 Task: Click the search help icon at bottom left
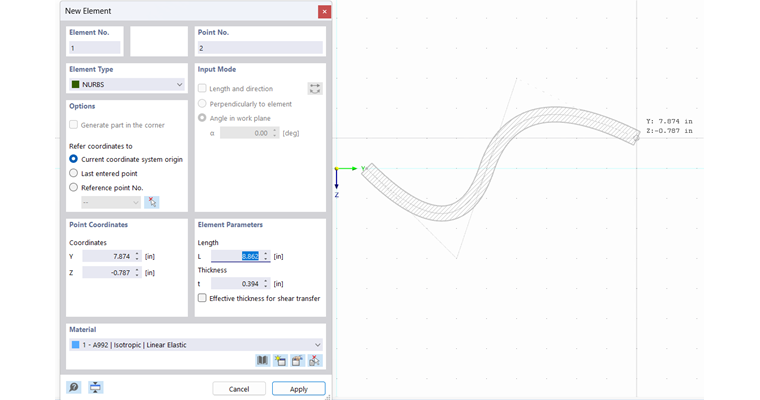tap(74, 387)
